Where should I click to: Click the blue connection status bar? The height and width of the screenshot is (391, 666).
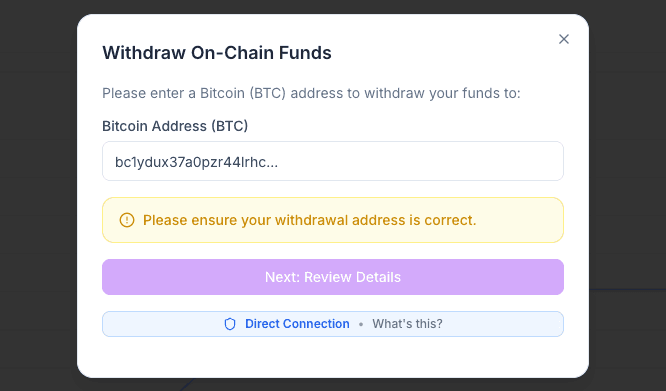tap(333, 324)
